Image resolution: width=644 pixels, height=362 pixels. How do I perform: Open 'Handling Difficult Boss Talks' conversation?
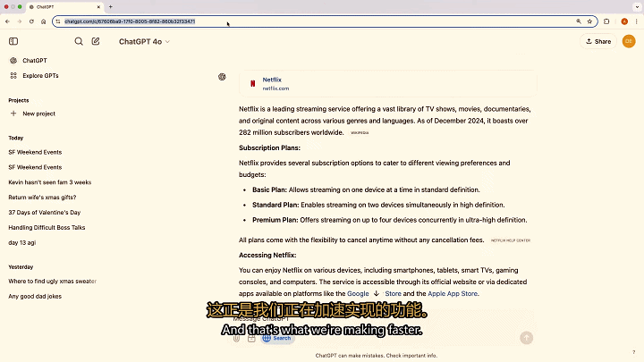47,227
